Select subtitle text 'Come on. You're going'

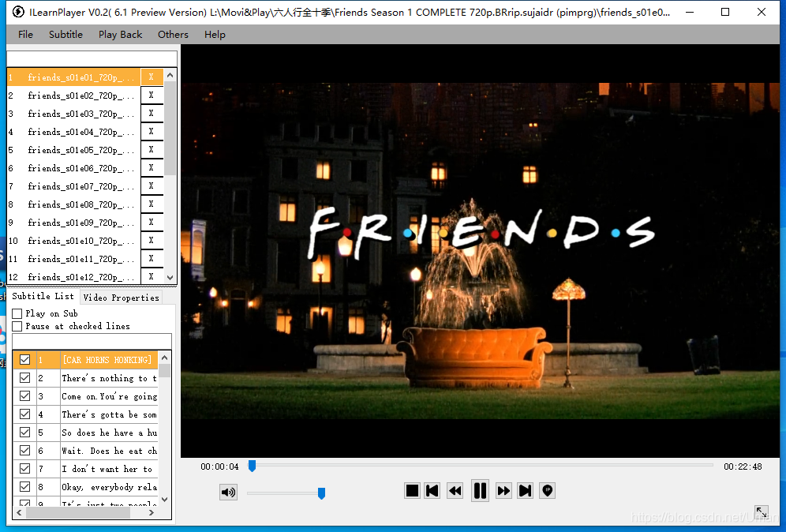109,396
